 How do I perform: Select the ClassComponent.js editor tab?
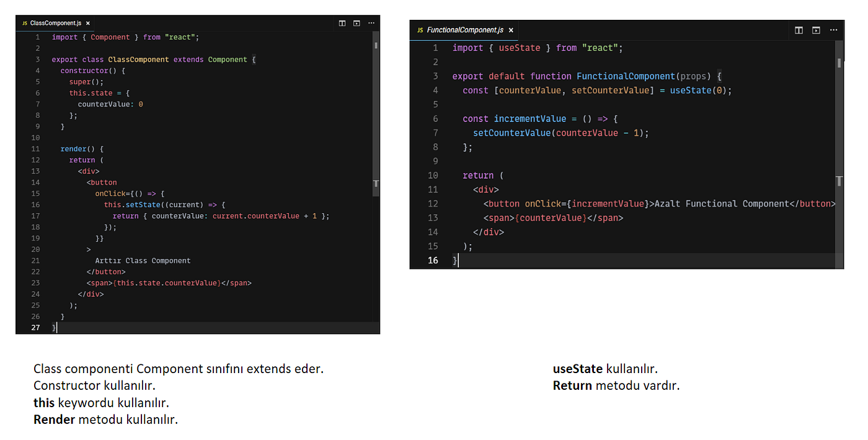tap(56, 23)
